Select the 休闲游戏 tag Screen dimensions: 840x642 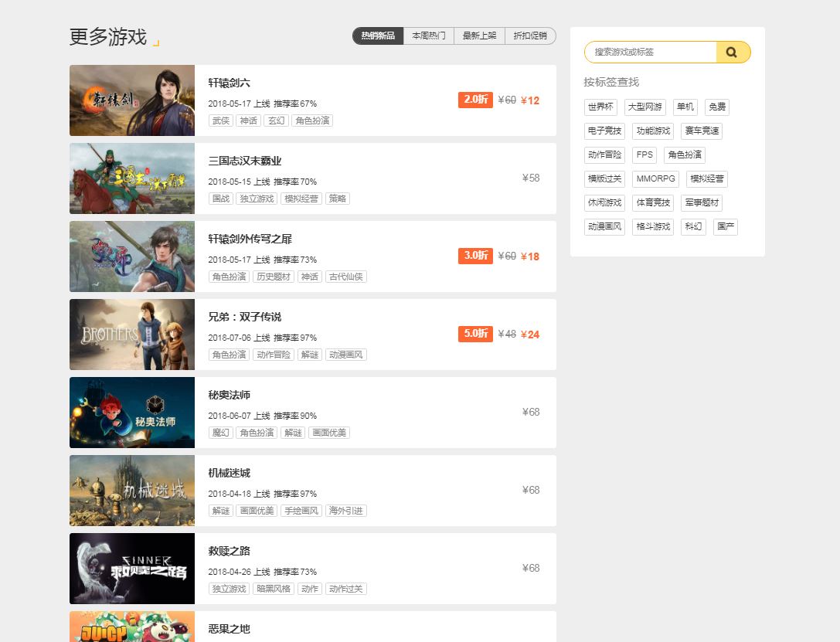[605, 203]
